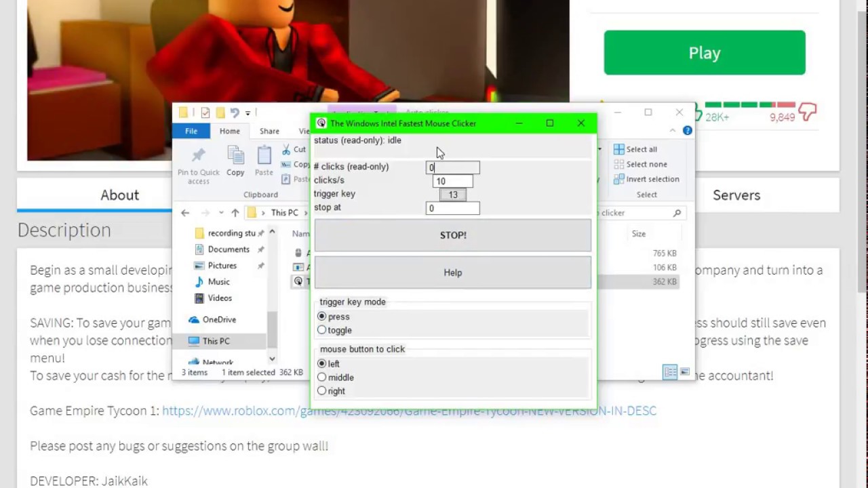Click Invert selection in the ribbon
The image size is (868, 488).
646,179
